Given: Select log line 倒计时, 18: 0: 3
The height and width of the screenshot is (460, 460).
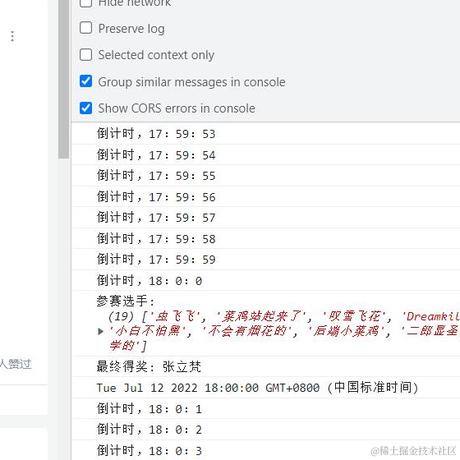Looking at the screenshot, I should 149,451.
